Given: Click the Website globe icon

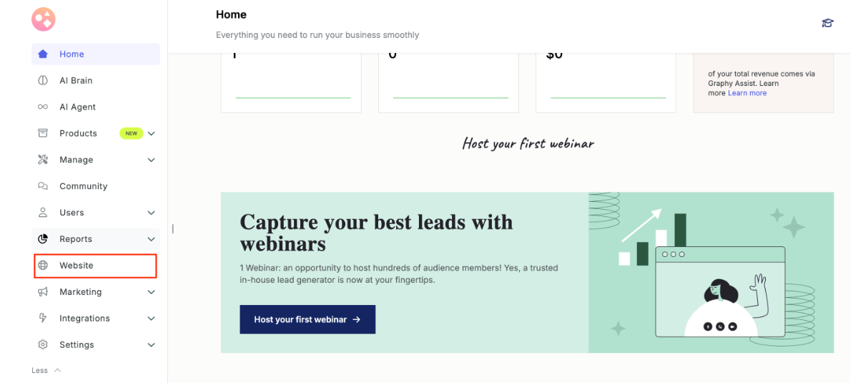Looking at the screenshot, I should click(x=43, y=266).
